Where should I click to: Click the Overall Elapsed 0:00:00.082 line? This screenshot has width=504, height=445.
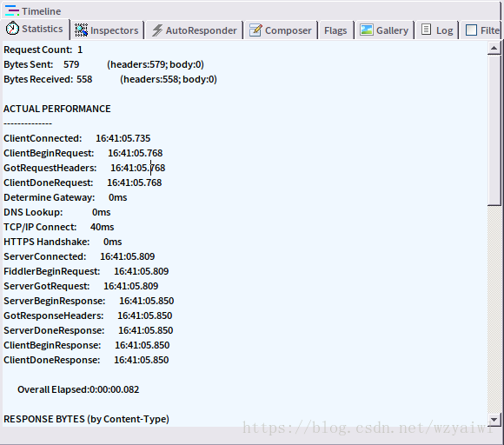78,390
